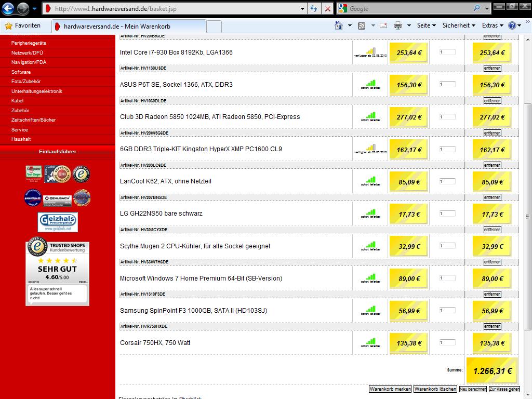The height and width of the screenshot is (399, 532).
Task: Click the 6GB DDR3 Kingston HyperX product name
Action: [x=201, y=149]
